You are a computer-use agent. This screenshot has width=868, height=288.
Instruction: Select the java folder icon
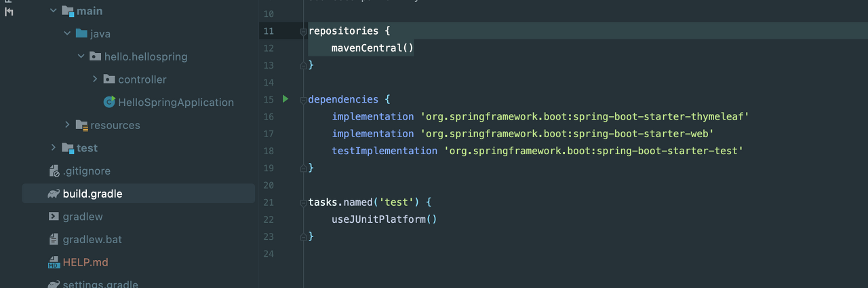81,33
